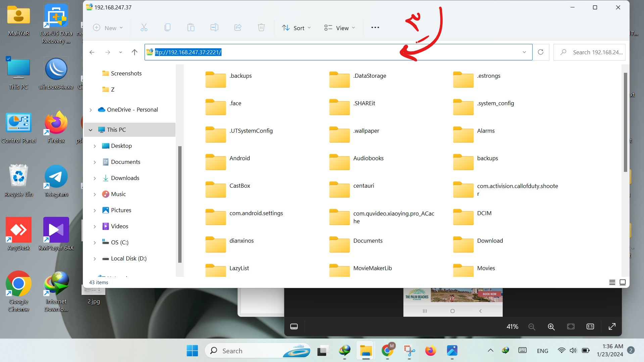Show hidden icons tray chevron
Screen dimensions: 644x362
pos(490,351)
